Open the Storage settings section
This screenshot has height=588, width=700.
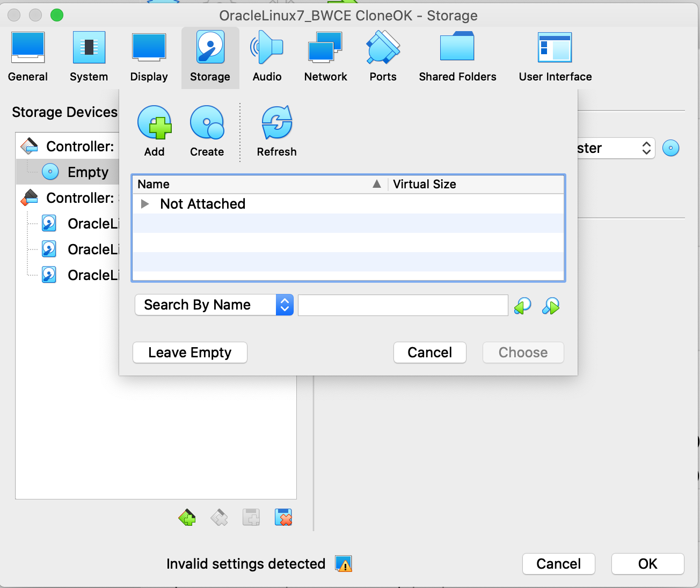click(x=210, y=56)
